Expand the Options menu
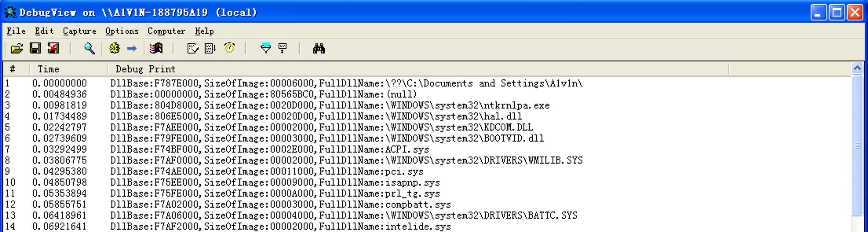This screenshot has height=232, width=868. 122,31
